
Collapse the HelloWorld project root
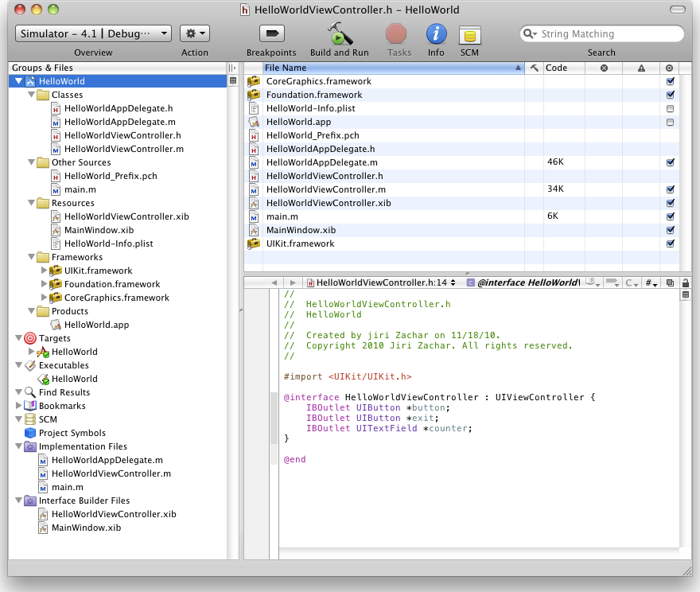click(19, 81)
